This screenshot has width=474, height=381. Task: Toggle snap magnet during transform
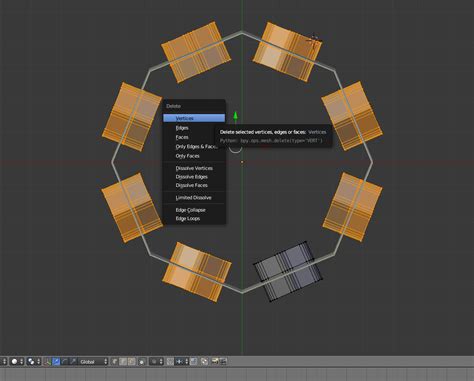point(170,362)
